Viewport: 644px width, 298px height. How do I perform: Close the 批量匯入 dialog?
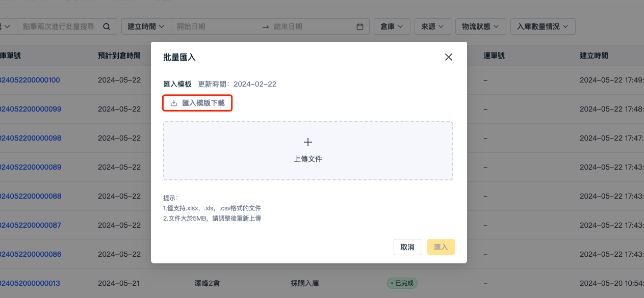click(x=449, y=57)
